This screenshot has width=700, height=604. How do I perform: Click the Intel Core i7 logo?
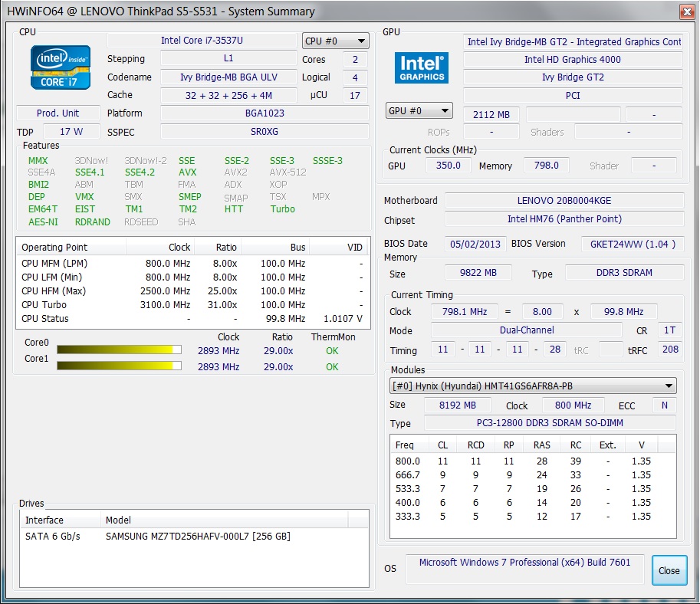[61, 67]
